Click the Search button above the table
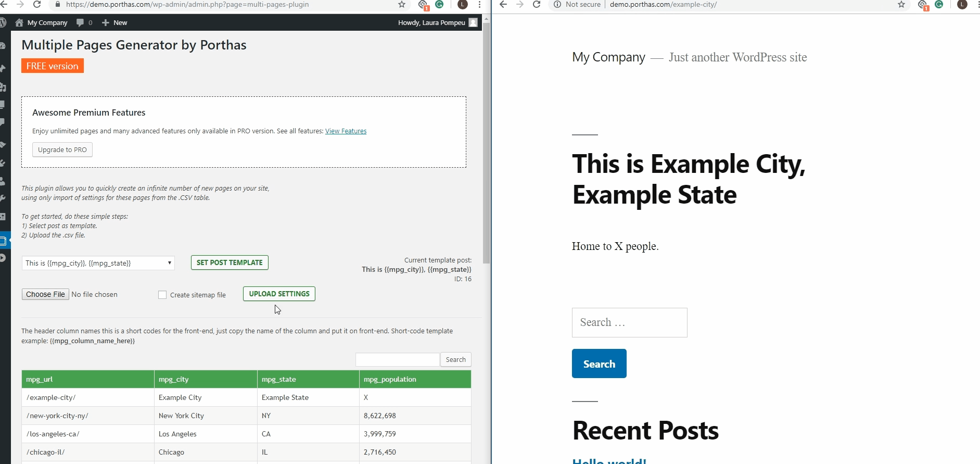The height and width of the screenshot is (464, 980). tap(456, 359)
